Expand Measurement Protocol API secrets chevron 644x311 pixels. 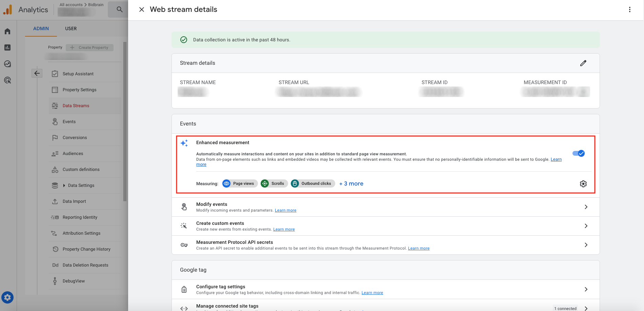[586, 245]
